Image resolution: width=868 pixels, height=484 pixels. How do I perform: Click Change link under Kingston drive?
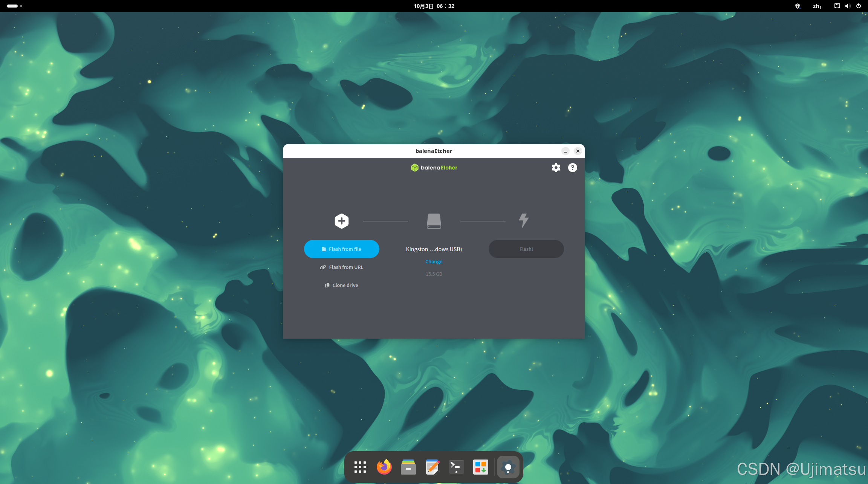(434, 261)
